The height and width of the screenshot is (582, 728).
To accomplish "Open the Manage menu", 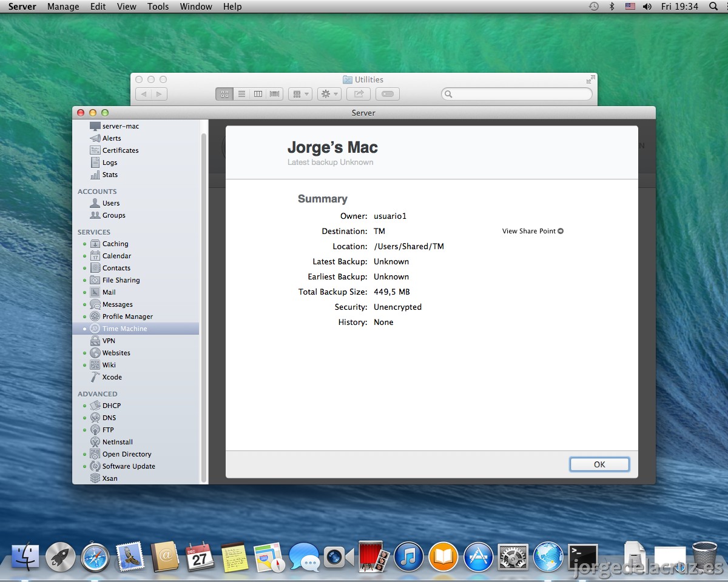I will tap(63, 7).
